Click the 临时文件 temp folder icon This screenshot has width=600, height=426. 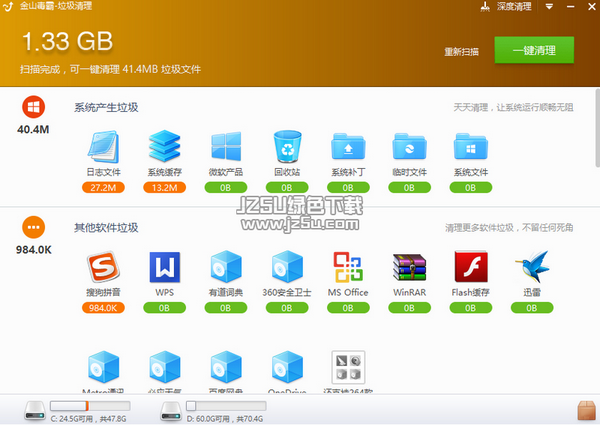coord(409,147)
